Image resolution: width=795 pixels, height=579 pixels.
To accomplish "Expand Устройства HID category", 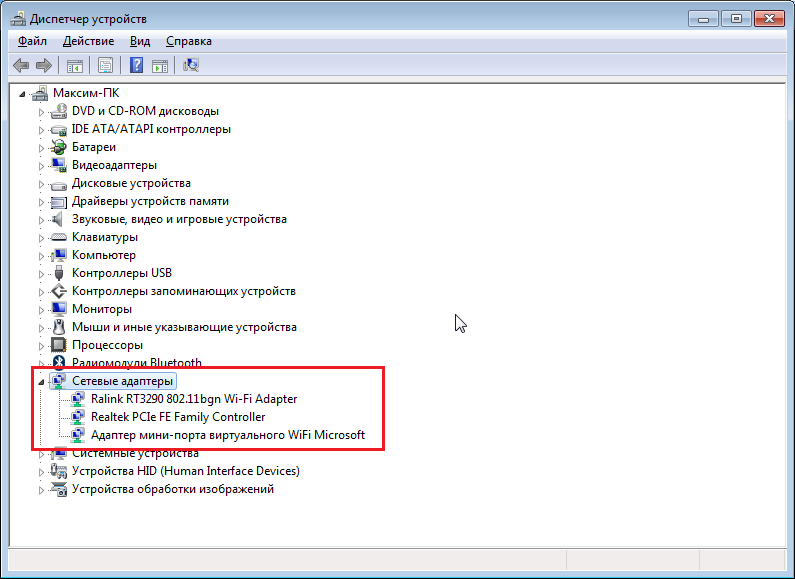I will click(41, 472).
